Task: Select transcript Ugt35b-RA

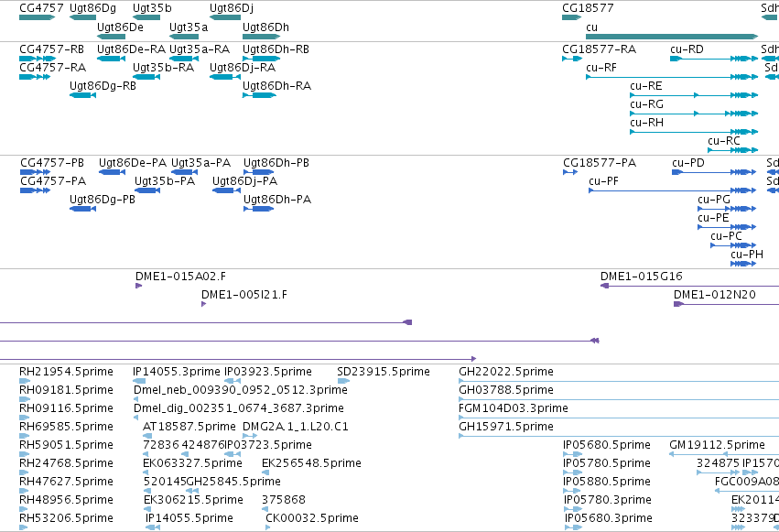Action: pos(163,68)
